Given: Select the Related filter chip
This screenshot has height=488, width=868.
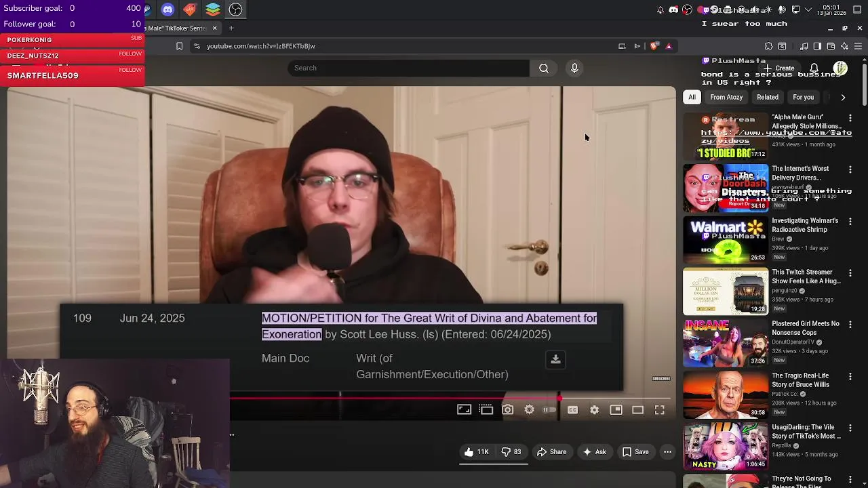Looking at the screenshot, I should coord(768,97).
